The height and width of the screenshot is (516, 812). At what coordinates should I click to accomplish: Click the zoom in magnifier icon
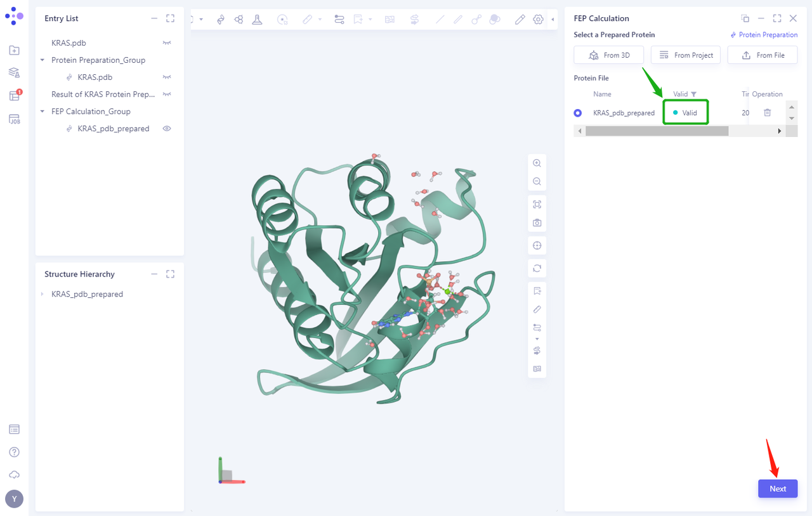tap(537, 163)
